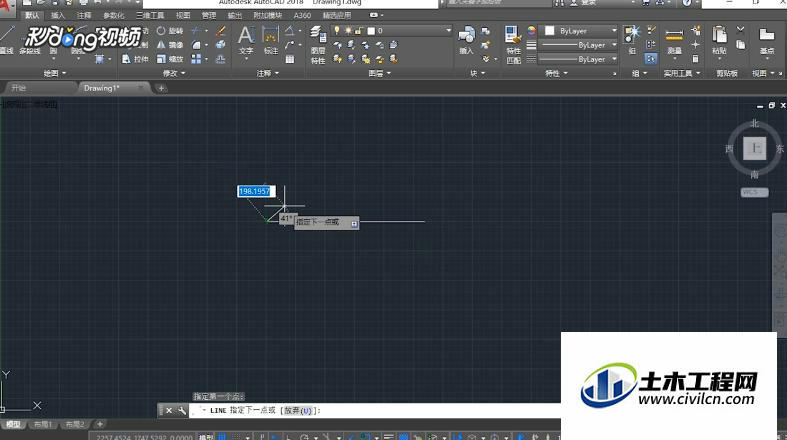
Task: Select the 直线 (Line) tool
Action: 7,39
